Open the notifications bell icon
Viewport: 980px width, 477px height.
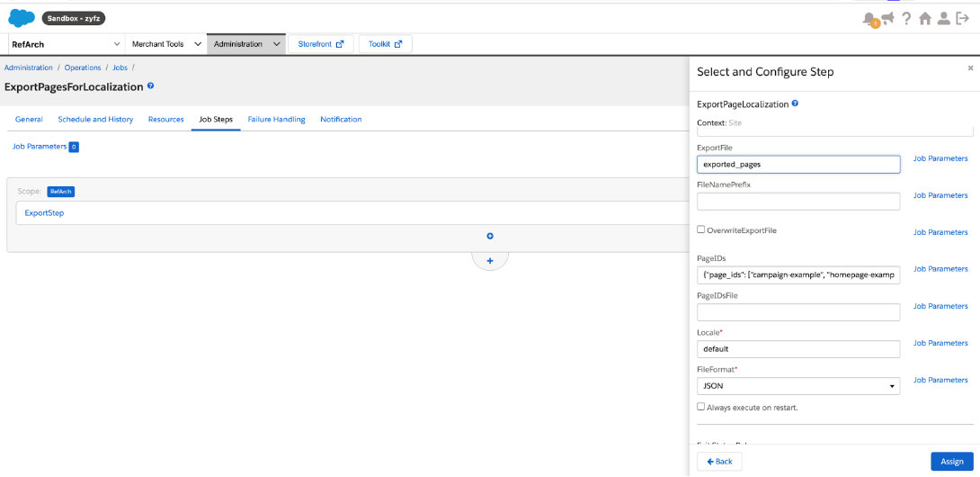click(x=869, y=19)
